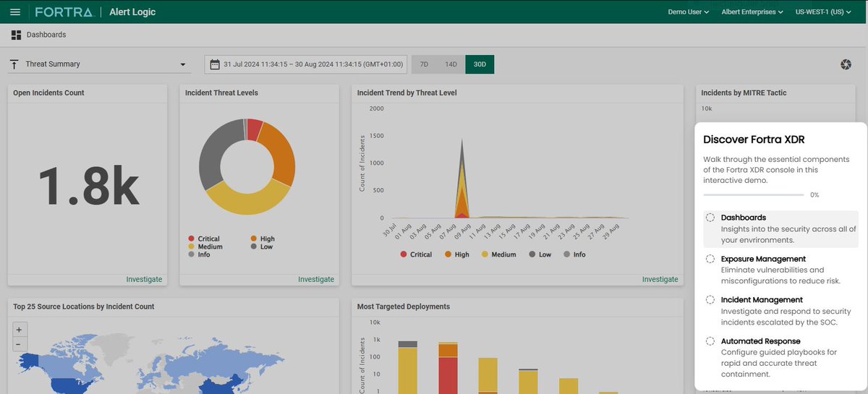Click the Most Targeted Deployments title
The height and width of the screenshot is (394, 868).
[x=404, y=307]
